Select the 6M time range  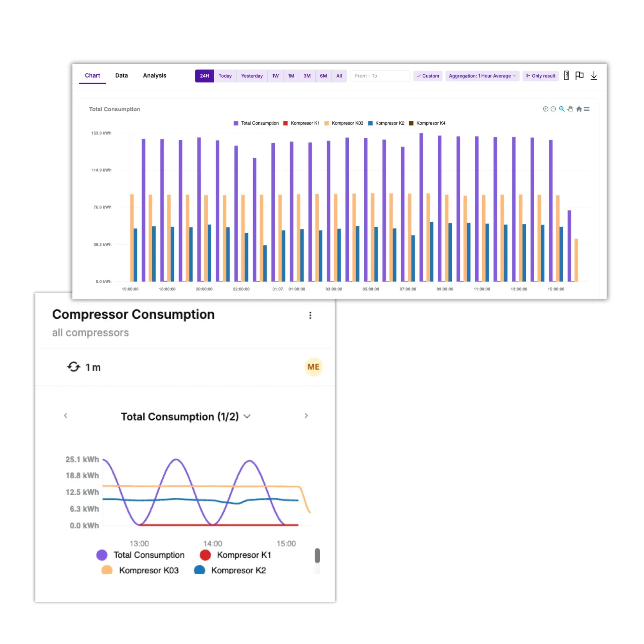[323, 76]
